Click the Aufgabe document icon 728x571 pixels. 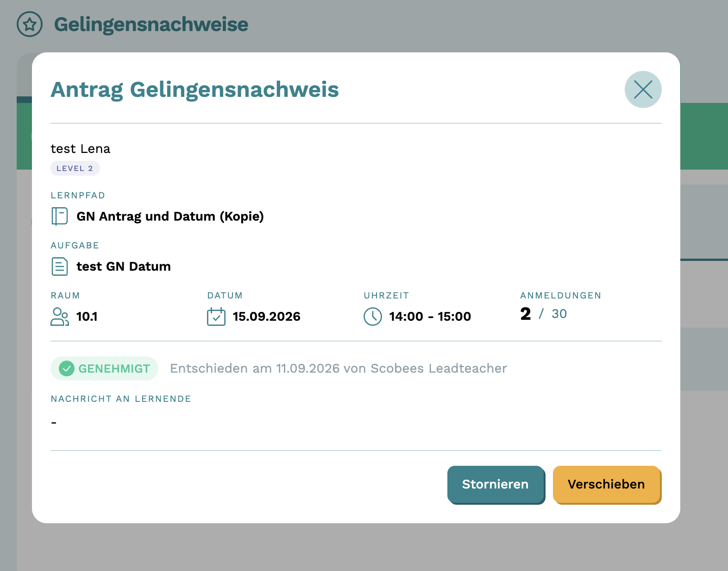click(x=60, y=266)
